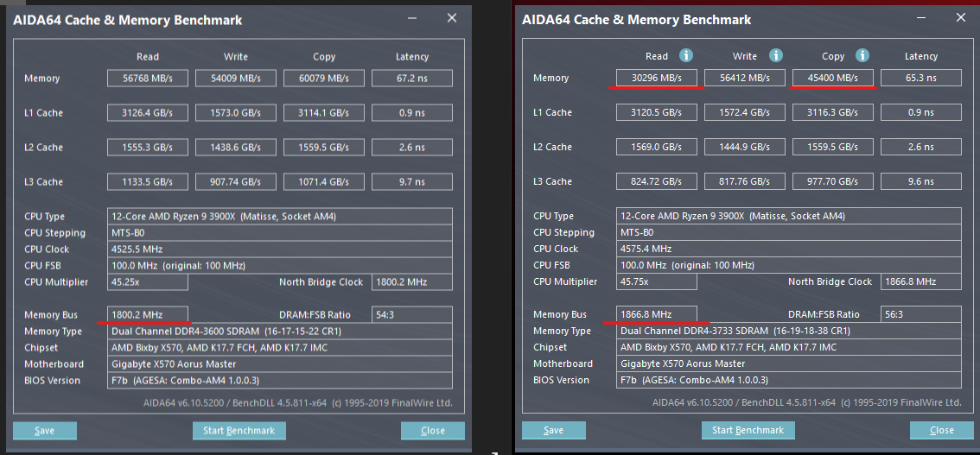This screenshot has width=980, height=455.
Task: Click Save button in right AIDA64 window
Action: (554, 430)
